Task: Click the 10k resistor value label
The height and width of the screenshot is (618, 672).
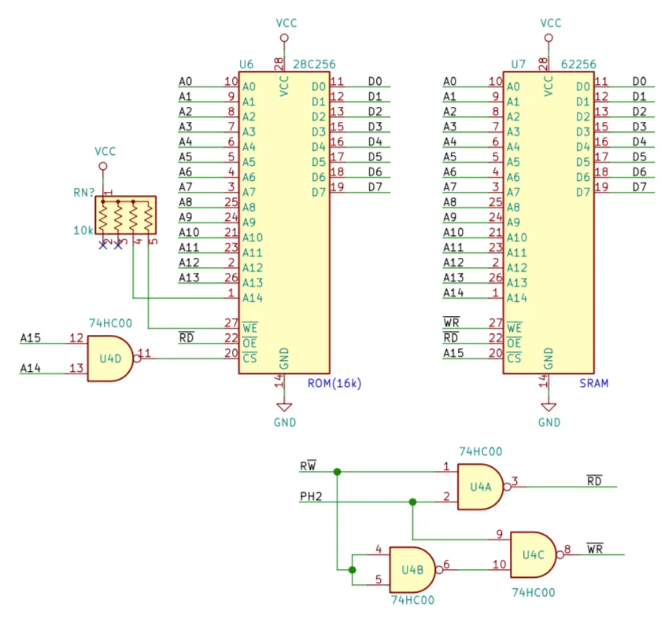Action: [x=83, y=230]
